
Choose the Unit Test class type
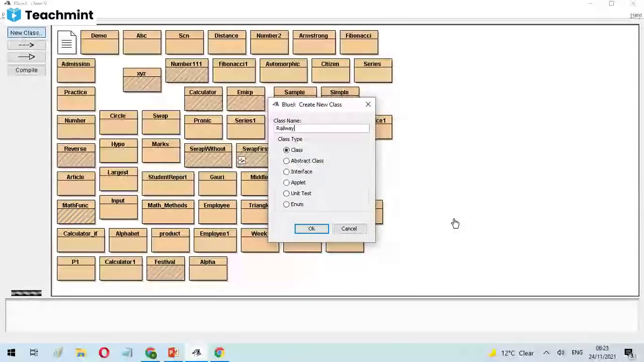(x=286, y=194)
